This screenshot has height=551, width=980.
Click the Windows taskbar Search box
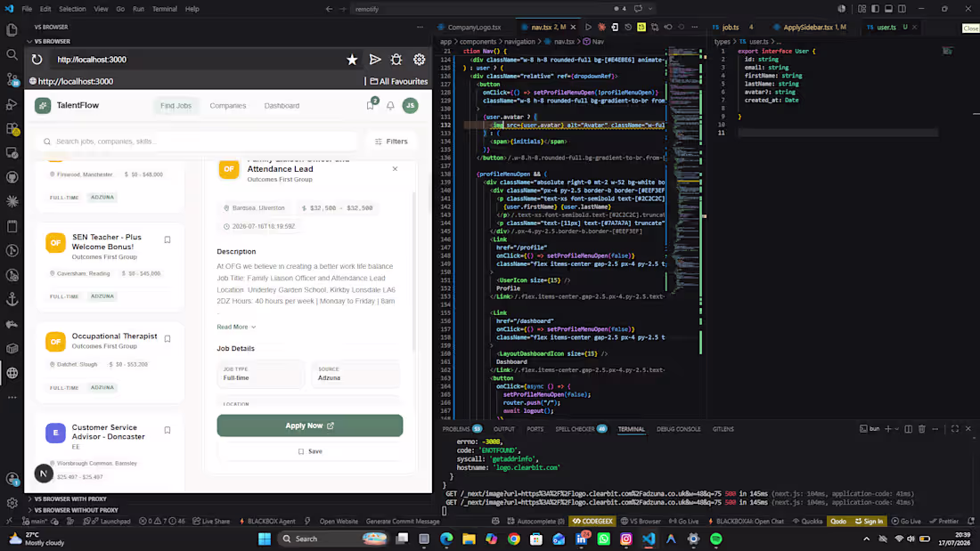(x=332, y=539)
